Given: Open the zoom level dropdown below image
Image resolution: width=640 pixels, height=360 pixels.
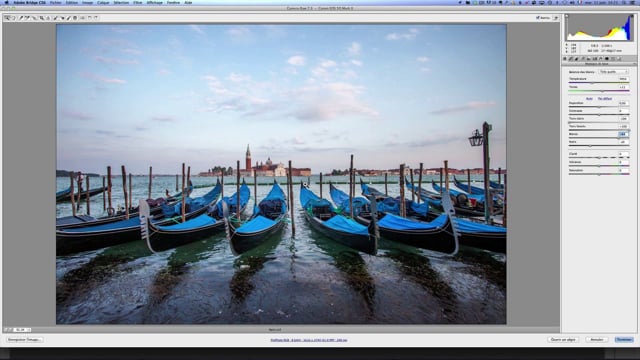Looking at the screenshot, I should pos(22,329).
